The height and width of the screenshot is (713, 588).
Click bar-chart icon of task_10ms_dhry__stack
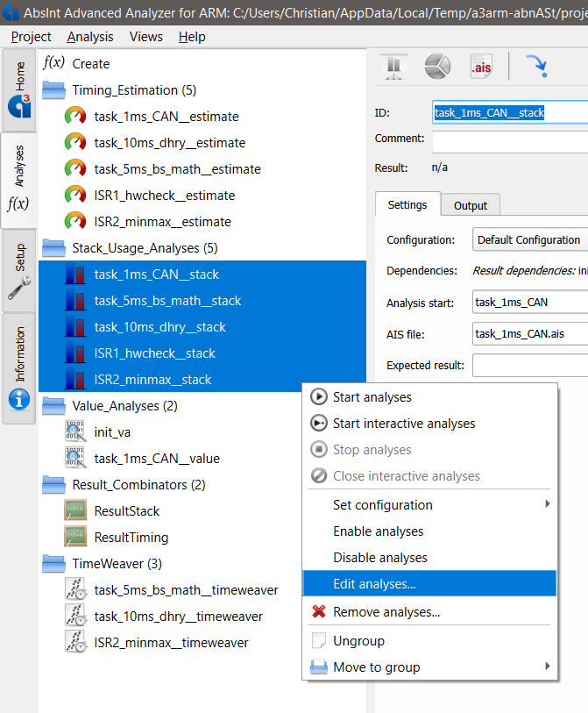(75, 327)
